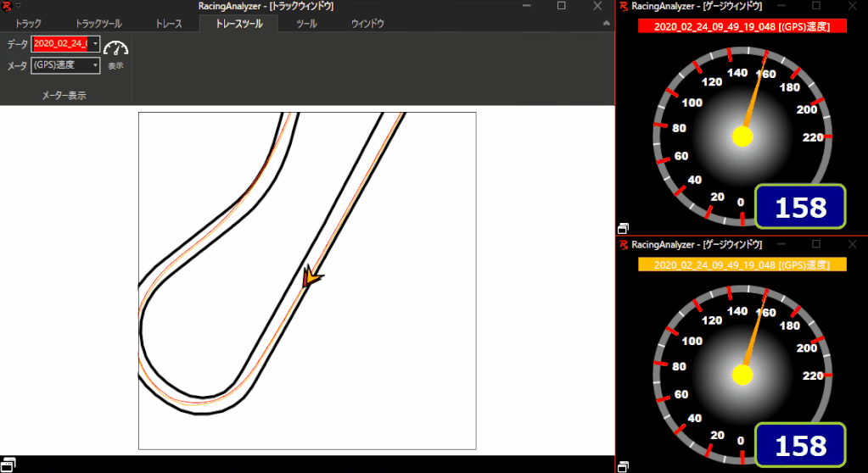Image resolution: width=868 pixels, height=473 pixels.
Task: Click the restore icon below the lower gauge
Action: [x=624, y=465]
